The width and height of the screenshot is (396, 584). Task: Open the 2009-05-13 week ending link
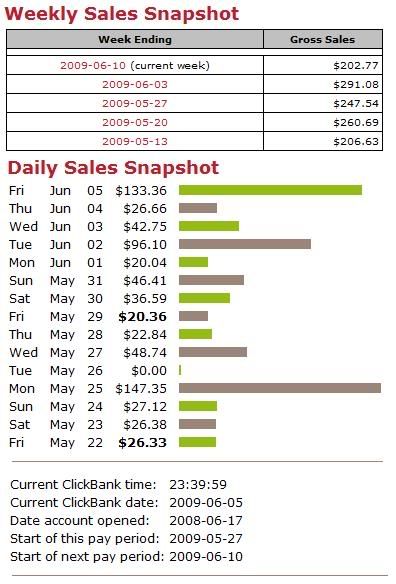pos(135,142)
